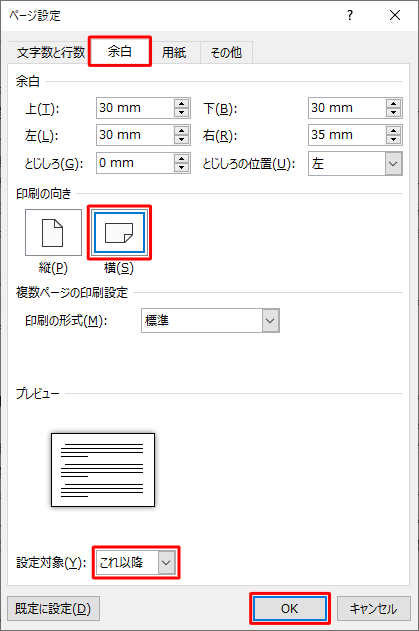Switch to the 用紙 tab
This screenshot has width=419, height=631.
pos(174,52)
